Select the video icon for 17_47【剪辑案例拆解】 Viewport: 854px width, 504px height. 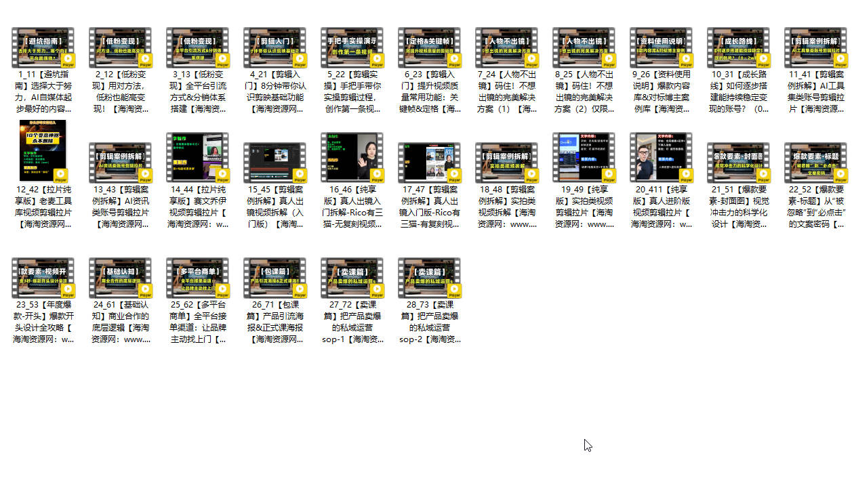[430, 163]
